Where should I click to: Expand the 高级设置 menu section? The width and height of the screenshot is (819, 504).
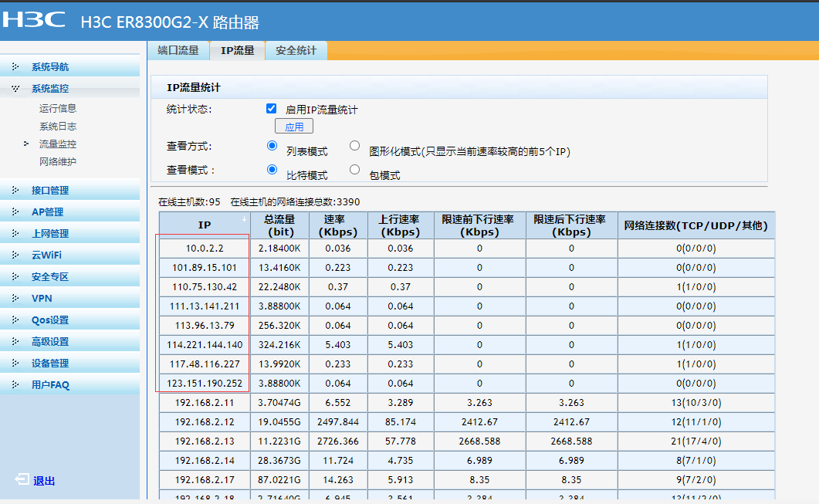pyautogui.click(x=49, y=341)
